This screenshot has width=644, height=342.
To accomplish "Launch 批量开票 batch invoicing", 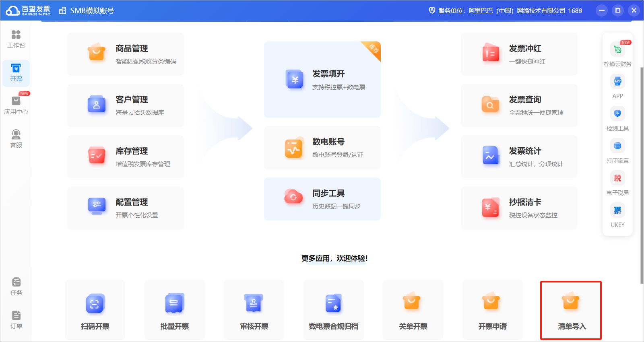I will (x=175, y=309).
